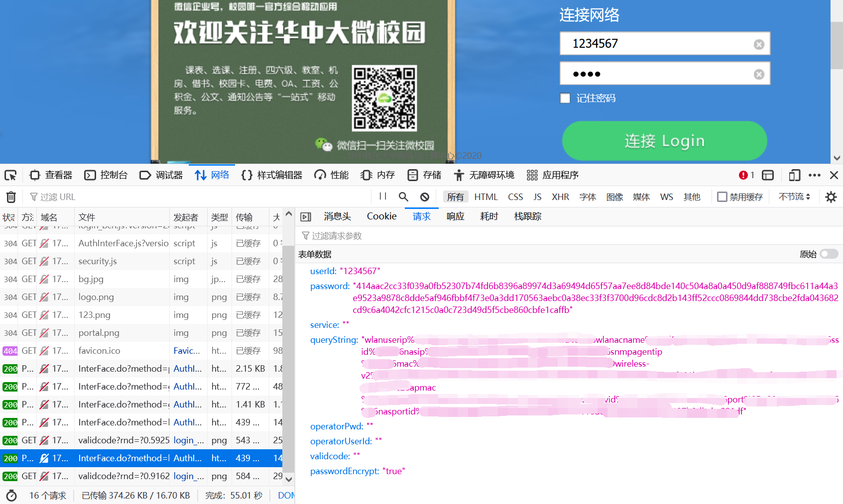Filter requests by 其他 other
Image resolution: width=843 pixels, height=504 pixels.
click(692, 197)
